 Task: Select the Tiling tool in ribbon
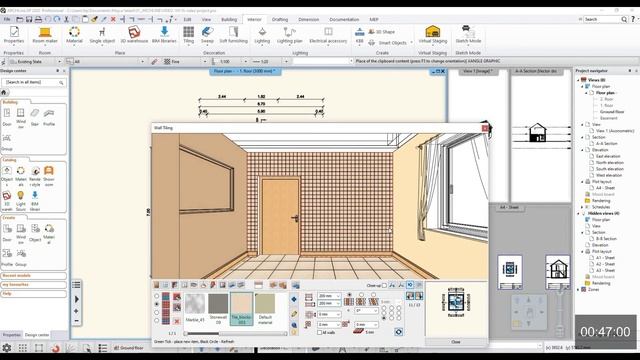189,35
